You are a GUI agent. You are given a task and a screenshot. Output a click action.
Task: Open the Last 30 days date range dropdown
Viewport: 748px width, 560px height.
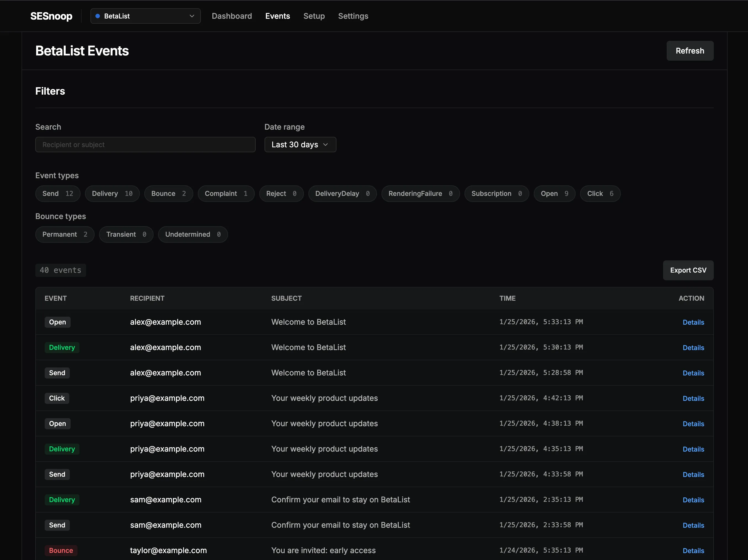coord(300,144)
